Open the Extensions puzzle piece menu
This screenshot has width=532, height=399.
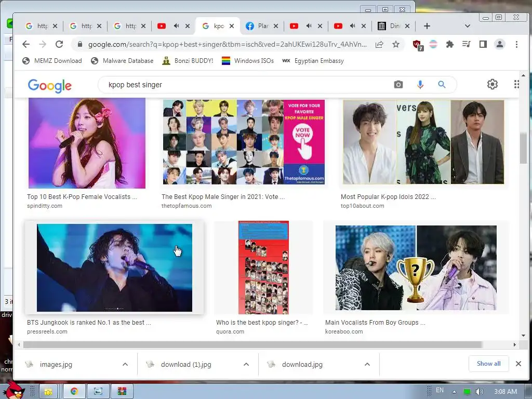pyautogui.click(x=450, y=44)
